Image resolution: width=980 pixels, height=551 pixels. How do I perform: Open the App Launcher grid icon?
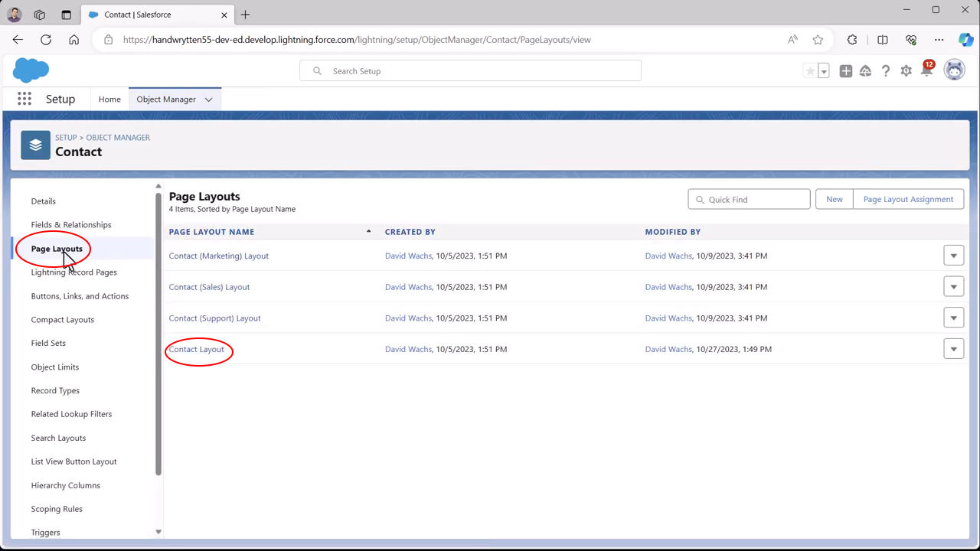click(24, 99)
